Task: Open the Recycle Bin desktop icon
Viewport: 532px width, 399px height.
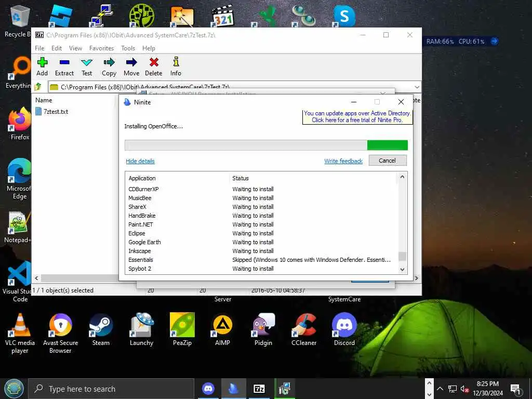Action: (x=19, y=21)
